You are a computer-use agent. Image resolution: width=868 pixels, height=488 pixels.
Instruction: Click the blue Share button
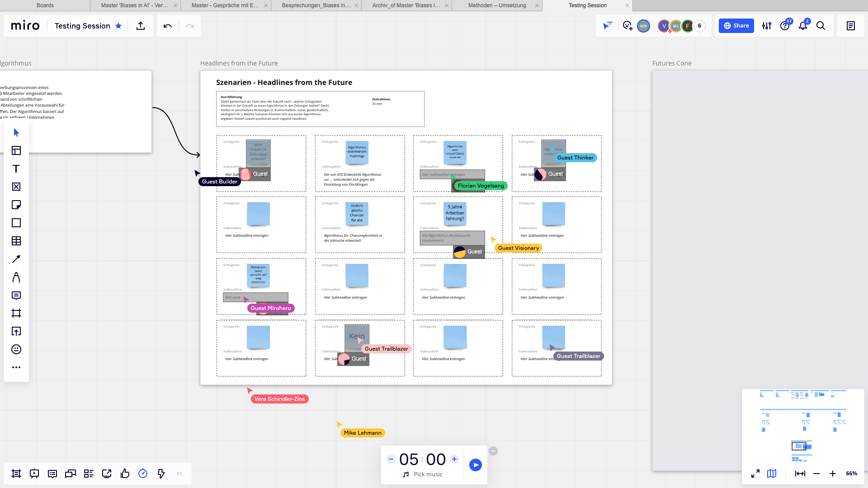pos(736,26)
